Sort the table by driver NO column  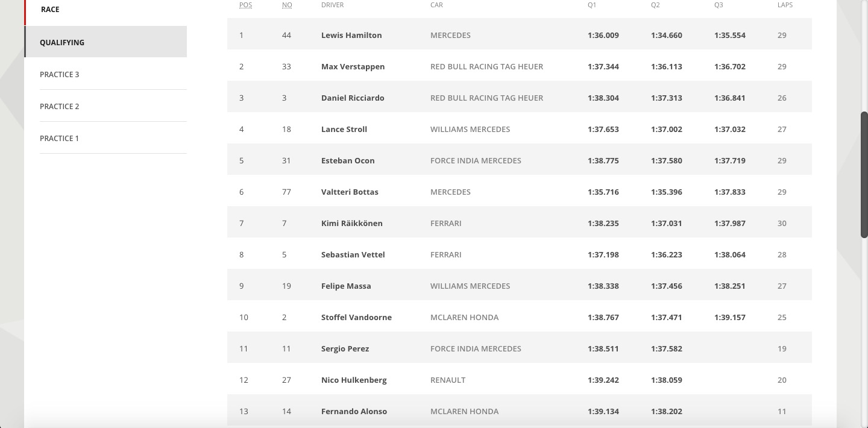pos(287,5)
